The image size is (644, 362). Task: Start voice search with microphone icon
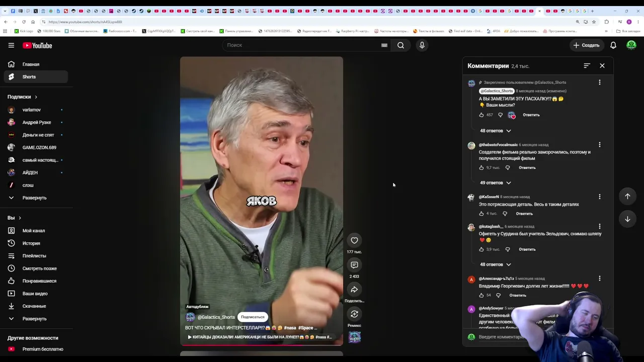click(x=422, y=45)
